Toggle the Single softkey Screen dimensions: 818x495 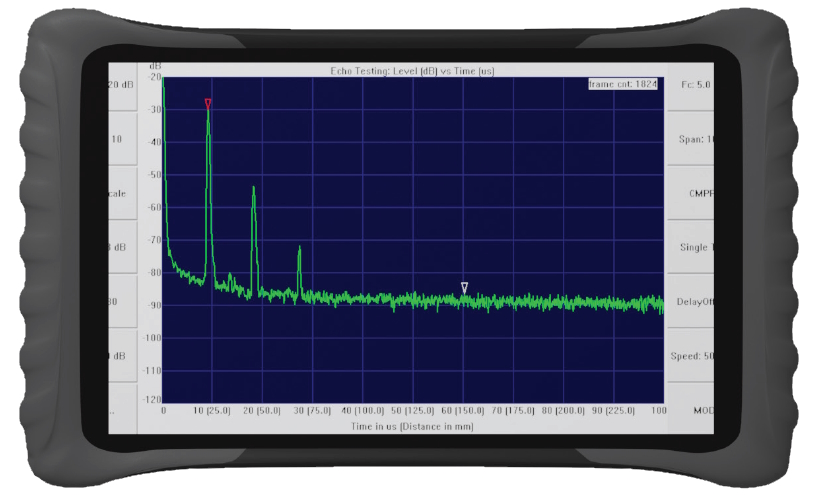(696, 248)
